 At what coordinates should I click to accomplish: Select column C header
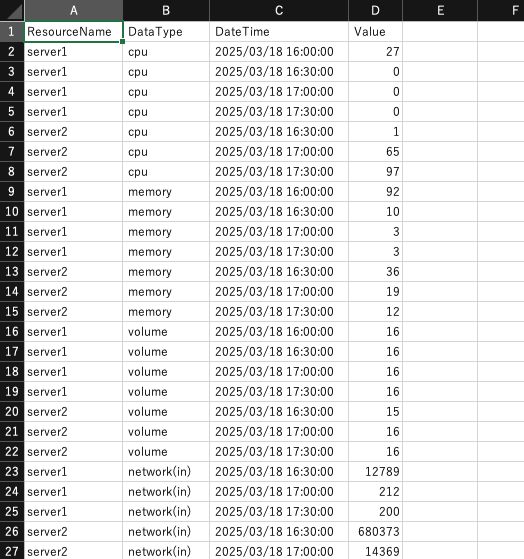(x=279, y=10)
